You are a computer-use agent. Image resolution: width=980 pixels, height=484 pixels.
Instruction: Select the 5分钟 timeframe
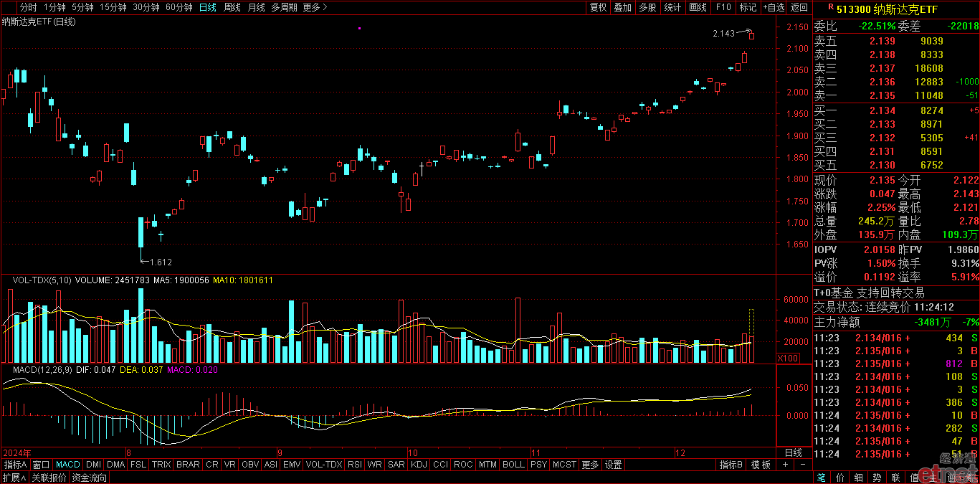(82, 7)
